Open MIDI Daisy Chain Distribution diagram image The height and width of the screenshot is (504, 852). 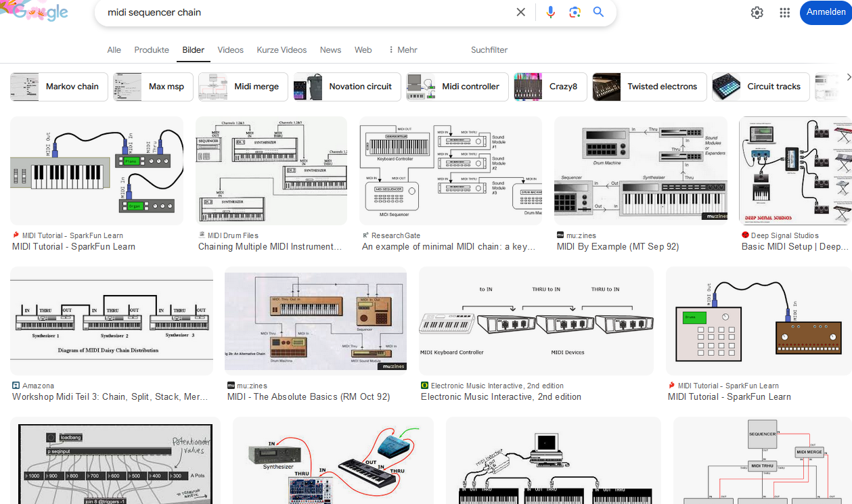pos(112,321)
